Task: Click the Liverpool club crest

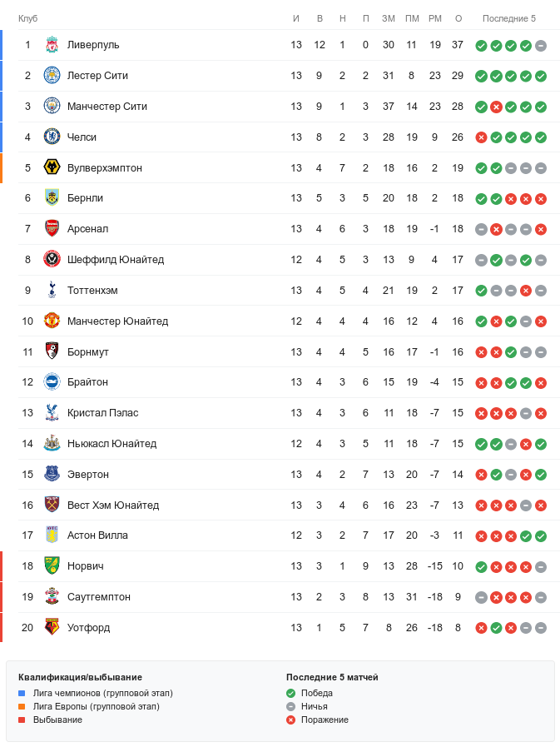Action: pyautogui.click(x=52, y=45)
